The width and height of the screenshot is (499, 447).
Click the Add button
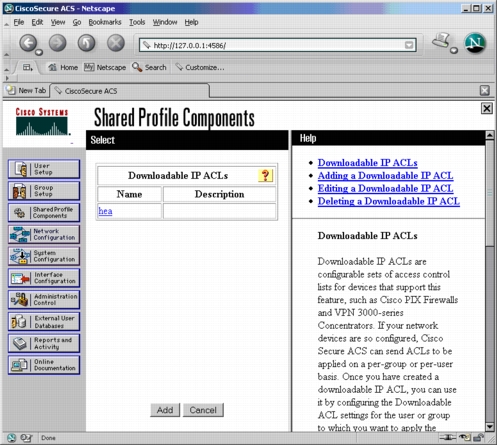(x=165, y=410)
